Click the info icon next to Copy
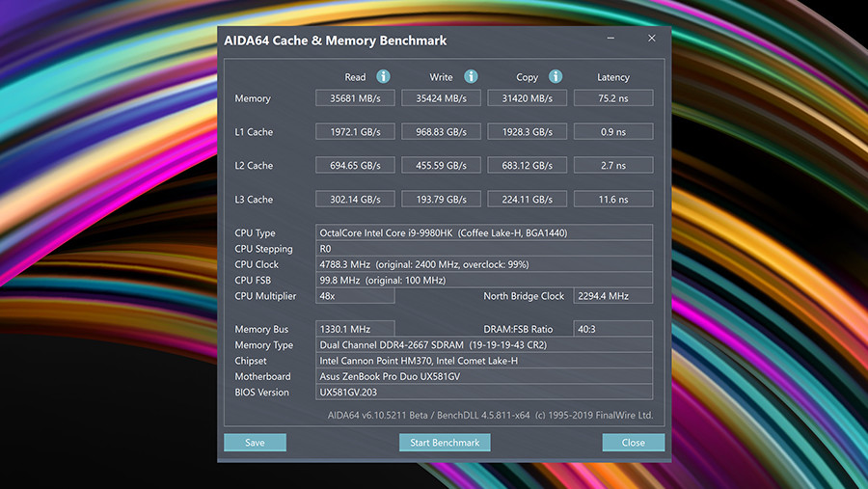Screen dimensions: 868x489 [556, 76]
